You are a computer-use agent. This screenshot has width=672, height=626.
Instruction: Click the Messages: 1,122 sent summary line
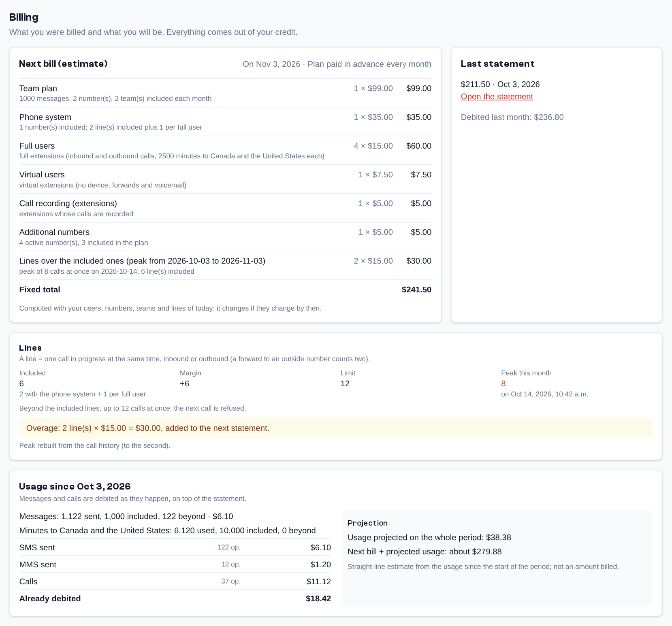click(126, 516)
